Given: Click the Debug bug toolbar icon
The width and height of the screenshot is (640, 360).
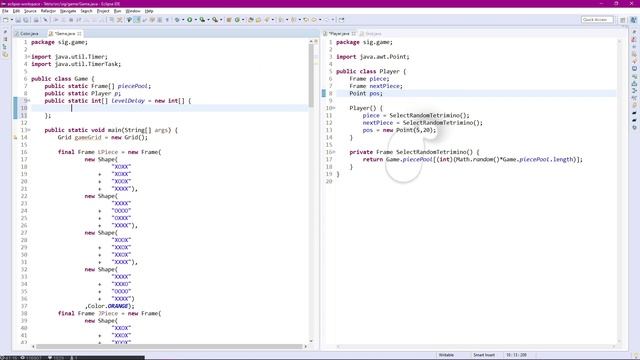Looking at the screenshot, I should pyautogui.click(x=177, y=20).
